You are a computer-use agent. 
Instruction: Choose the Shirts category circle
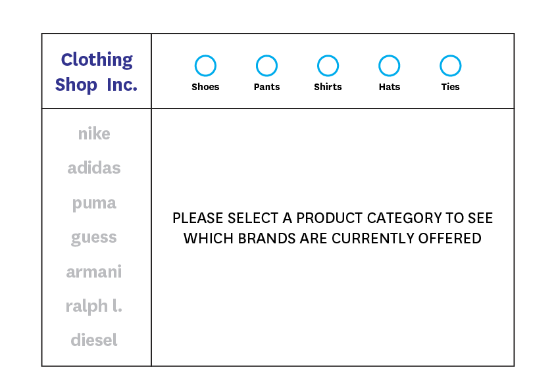(x=328, y=66)
